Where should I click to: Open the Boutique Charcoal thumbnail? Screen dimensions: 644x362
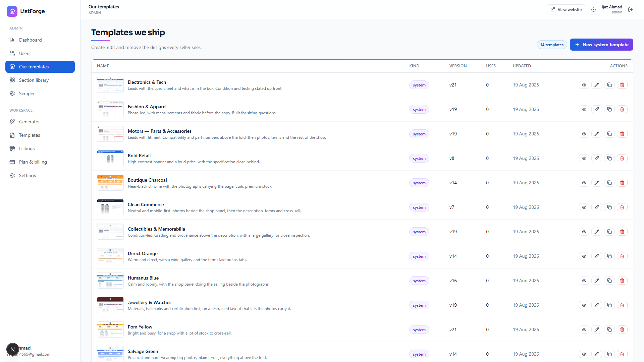coord(110,183)
